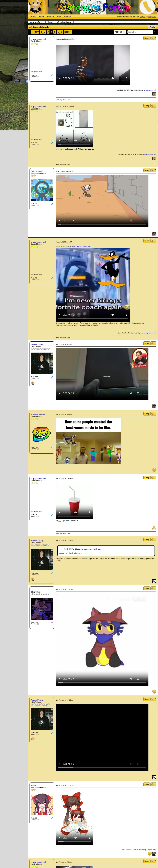Seek on the 0:16 video progress bar
158x868 pixels.
pos(102,397)
